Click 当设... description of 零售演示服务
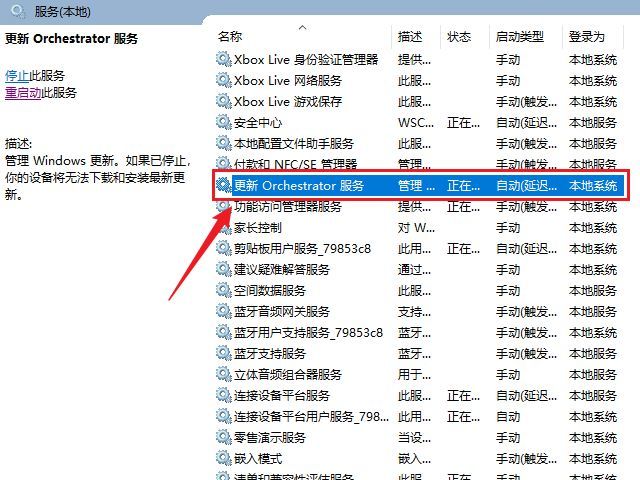The height and width of the screenshot is (480, 640). 414,438
